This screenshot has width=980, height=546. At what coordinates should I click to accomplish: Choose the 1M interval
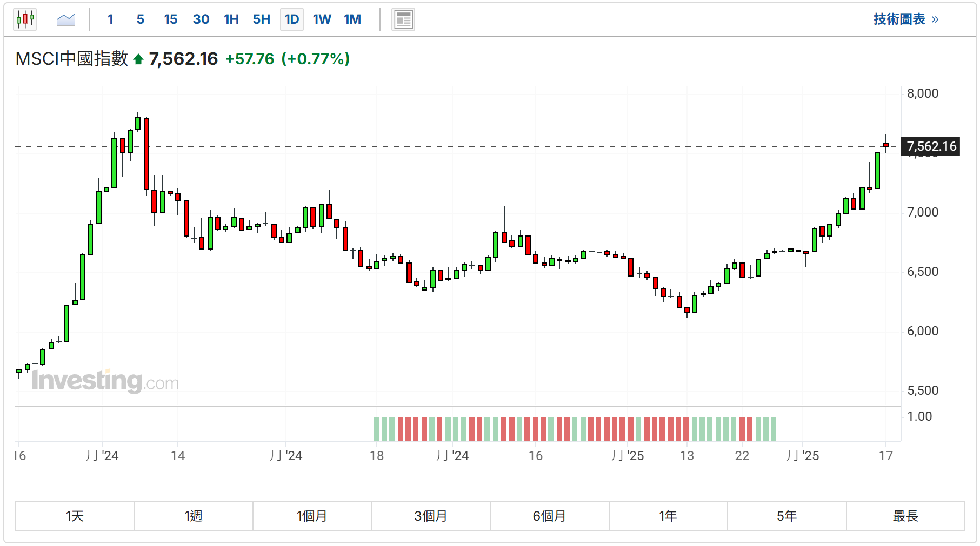tap(352, 19)
